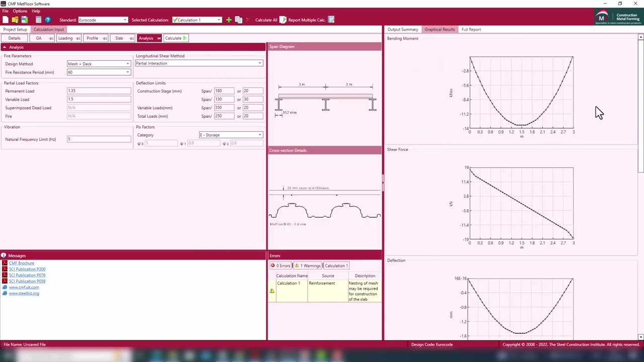Screen dimensions: 644x362
Task: Click the results scrollbar down arrow
Action: (640, 337)
